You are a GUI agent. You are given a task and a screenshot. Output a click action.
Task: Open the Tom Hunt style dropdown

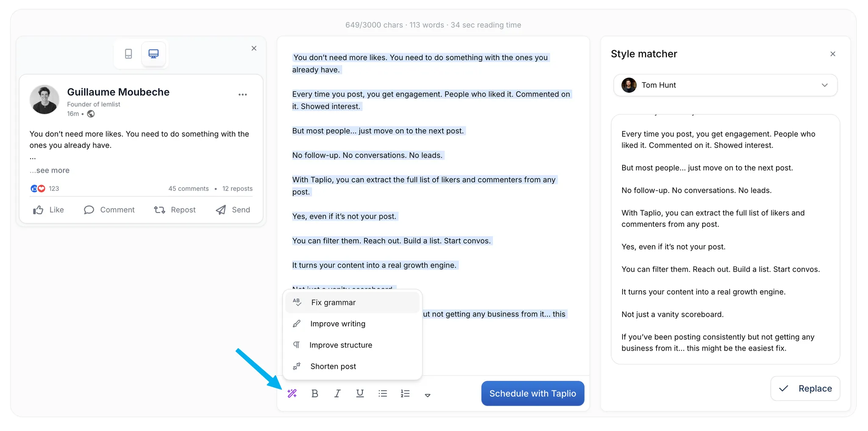click(725, 85)
